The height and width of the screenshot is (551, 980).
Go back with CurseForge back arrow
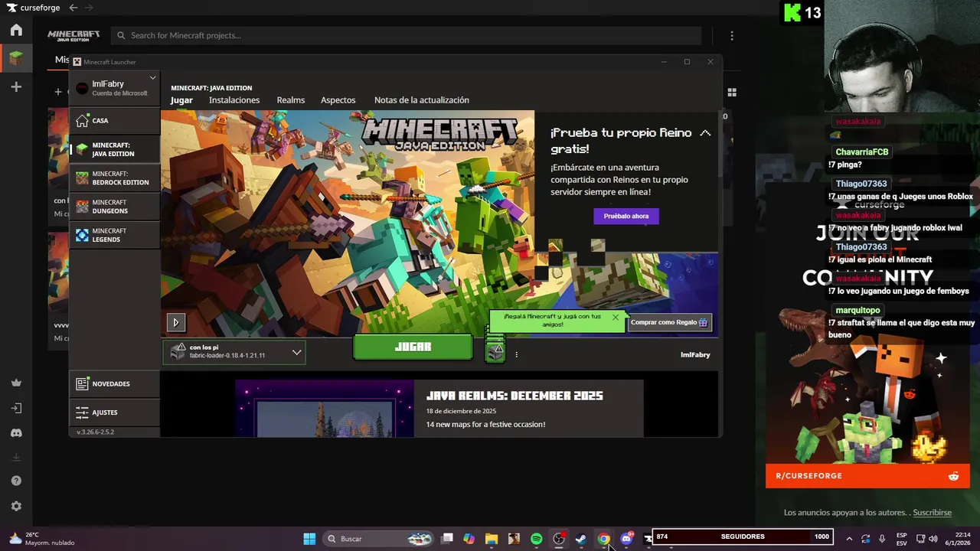coord(73,8)
